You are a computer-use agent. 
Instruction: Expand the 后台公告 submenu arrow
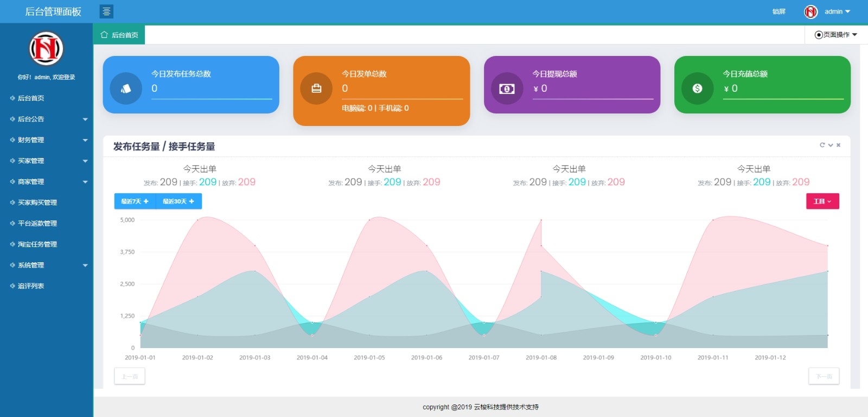coord(85,119)
